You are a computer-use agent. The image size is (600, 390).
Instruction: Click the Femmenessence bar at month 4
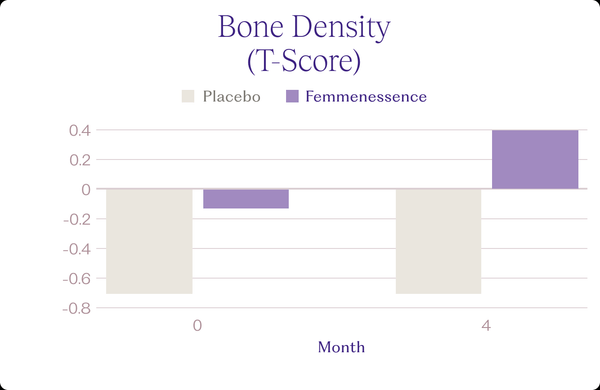535,159
